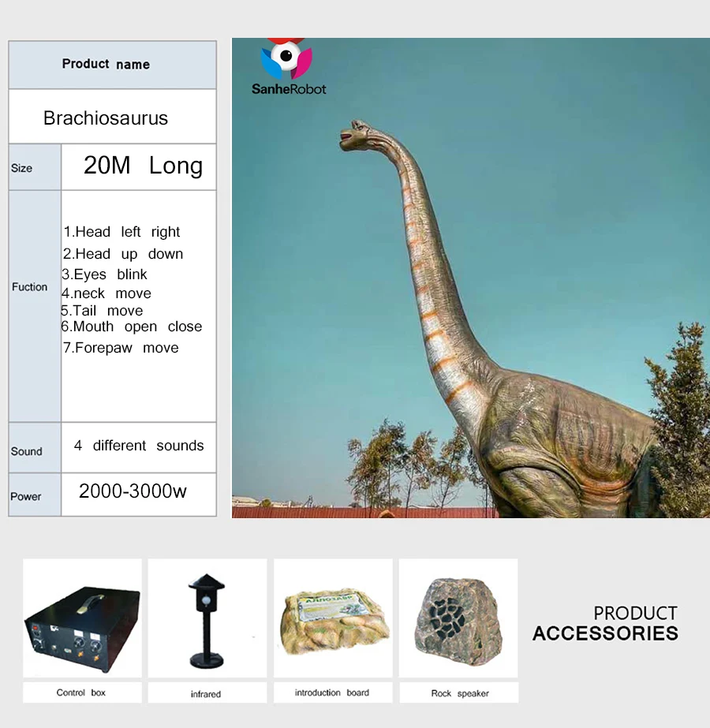The height and width of the screenshot is (728, 710).
Task: Select the Brachiosaurus product name cell
Action: [x=106, y=118]
